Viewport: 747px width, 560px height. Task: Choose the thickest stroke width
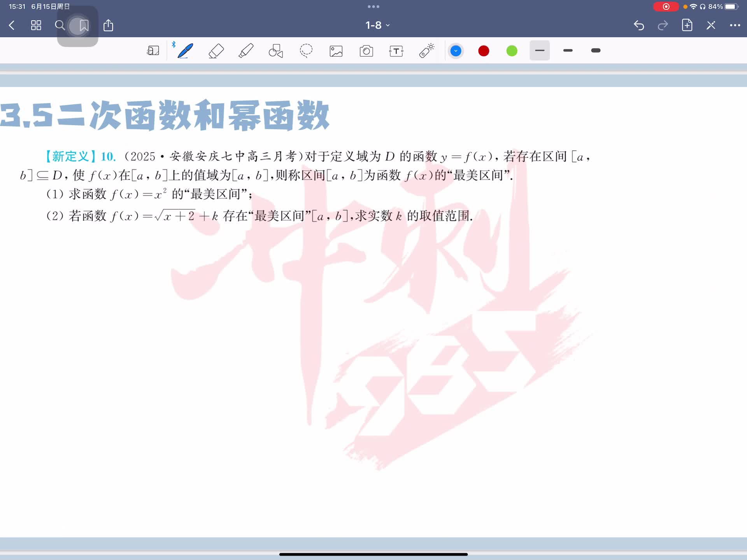tap(596, 51)
